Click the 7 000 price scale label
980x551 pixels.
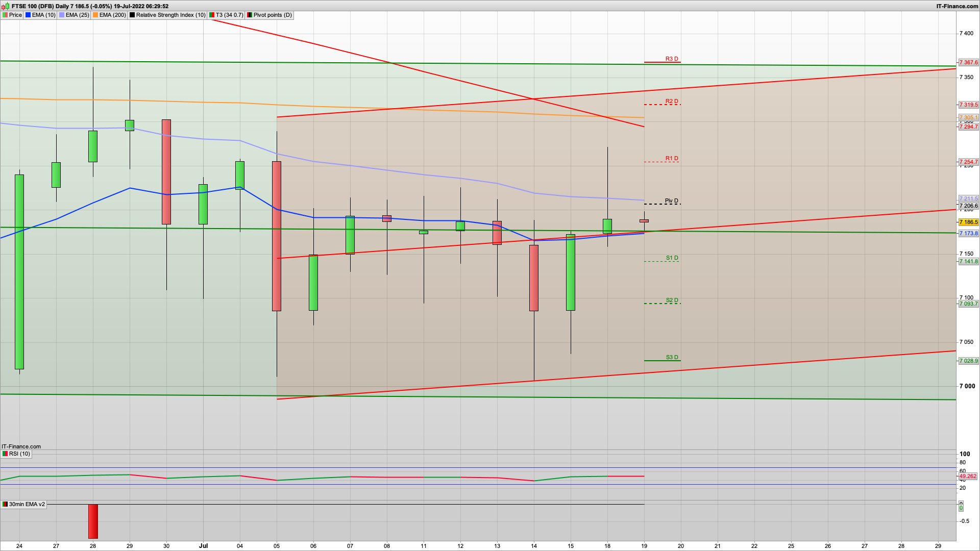(967, 386)
